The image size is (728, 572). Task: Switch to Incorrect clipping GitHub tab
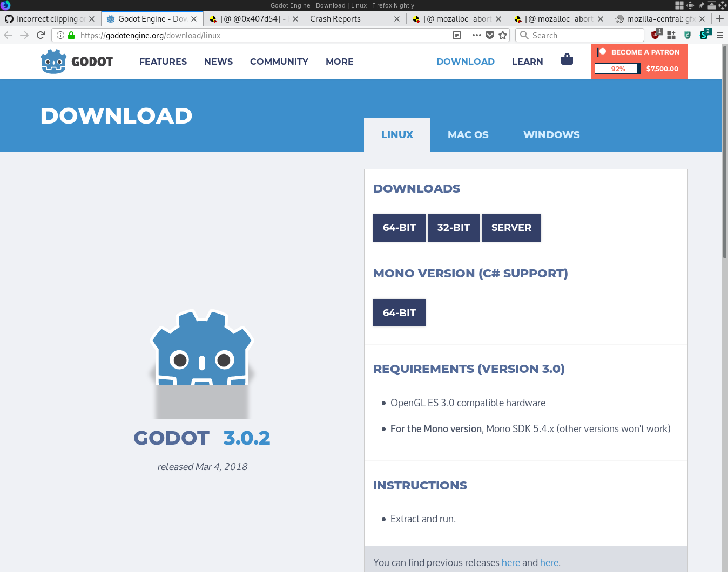[x=50, y=19]
